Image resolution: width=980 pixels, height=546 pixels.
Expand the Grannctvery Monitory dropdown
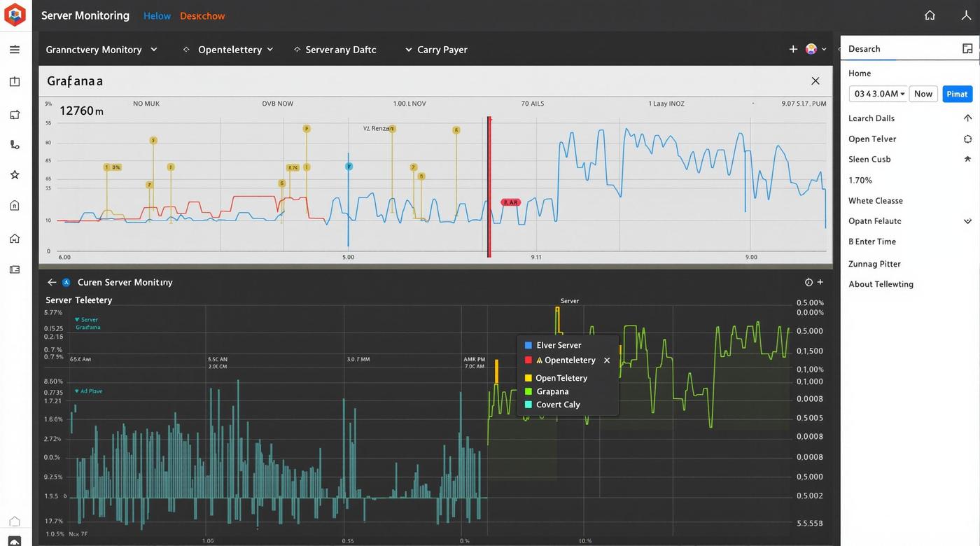(101, 49)
